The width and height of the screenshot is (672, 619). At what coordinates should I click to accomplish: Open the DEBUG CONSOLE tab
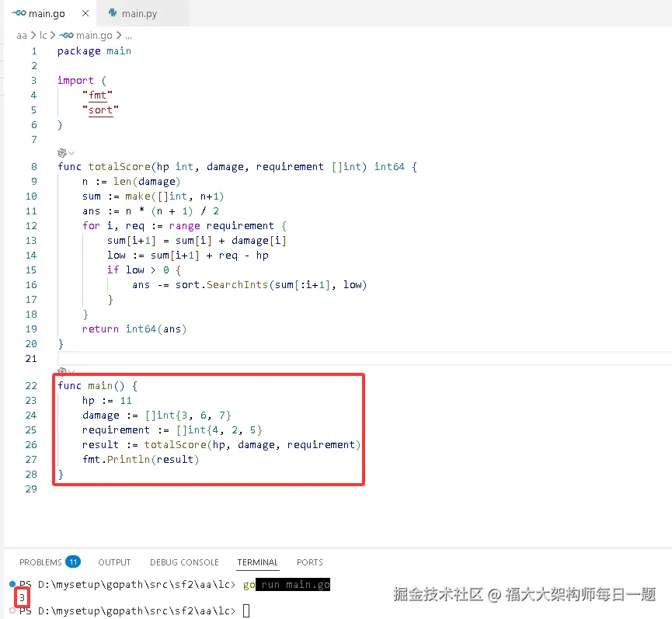pos(184,562)
